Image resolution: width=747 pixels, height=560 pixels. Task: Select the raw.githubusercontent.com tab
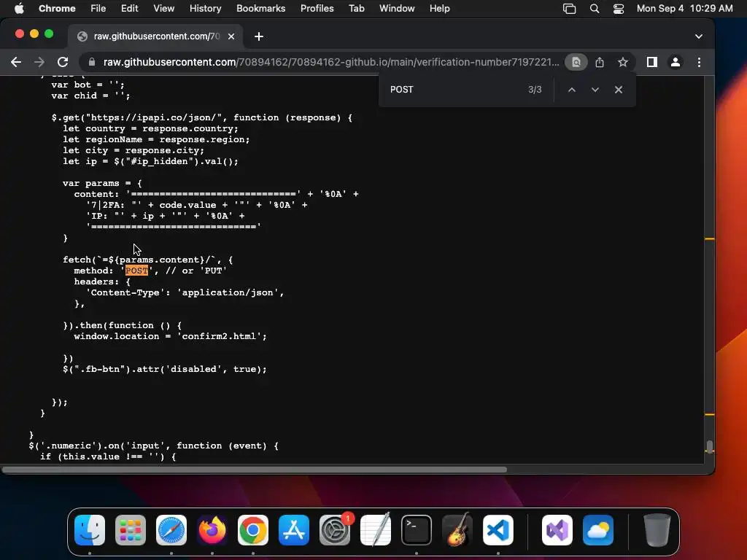pos(156,36)
